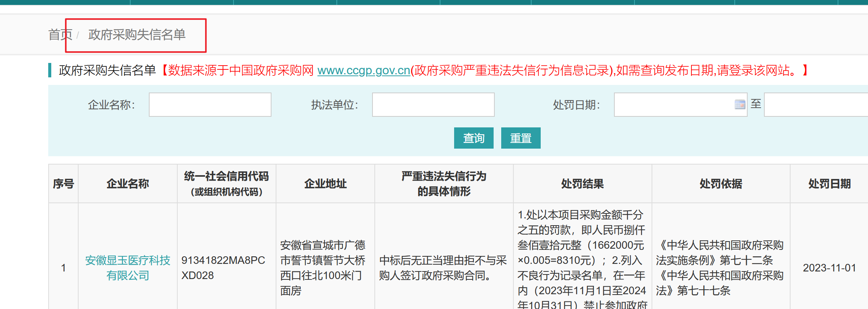Select 企业名称 column header
This screenshot has height=309, width=868.
(128, 184)
